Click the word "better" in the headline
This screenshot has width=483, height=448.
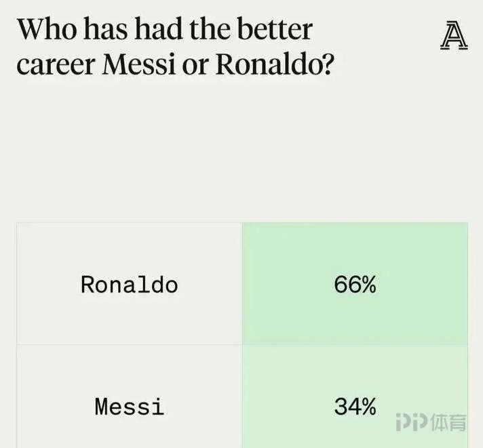coord(276,30)
